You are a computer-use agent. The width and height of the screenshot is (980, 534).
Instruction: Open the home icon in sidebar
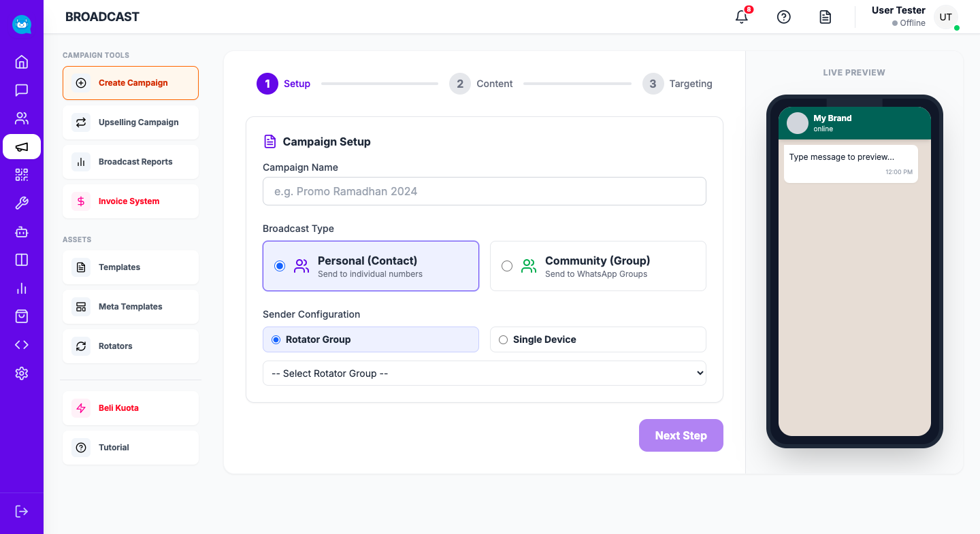22,62
